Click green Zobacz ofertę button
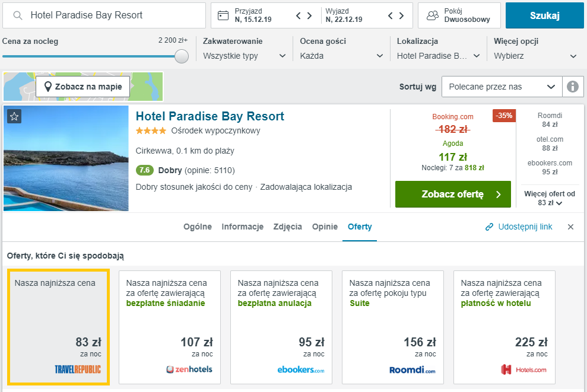This screenshot has height=392, width=587. coord(453,194)
